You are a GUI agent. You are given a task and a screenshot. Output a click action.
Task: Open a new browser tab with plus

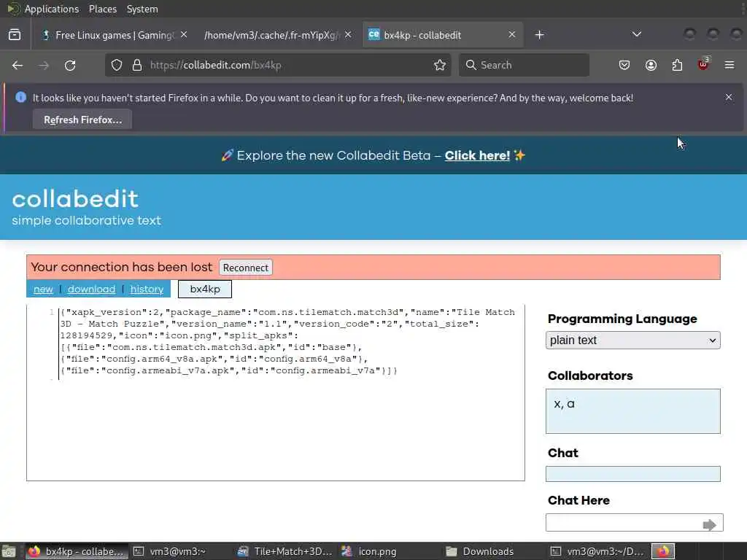(539, 35)
